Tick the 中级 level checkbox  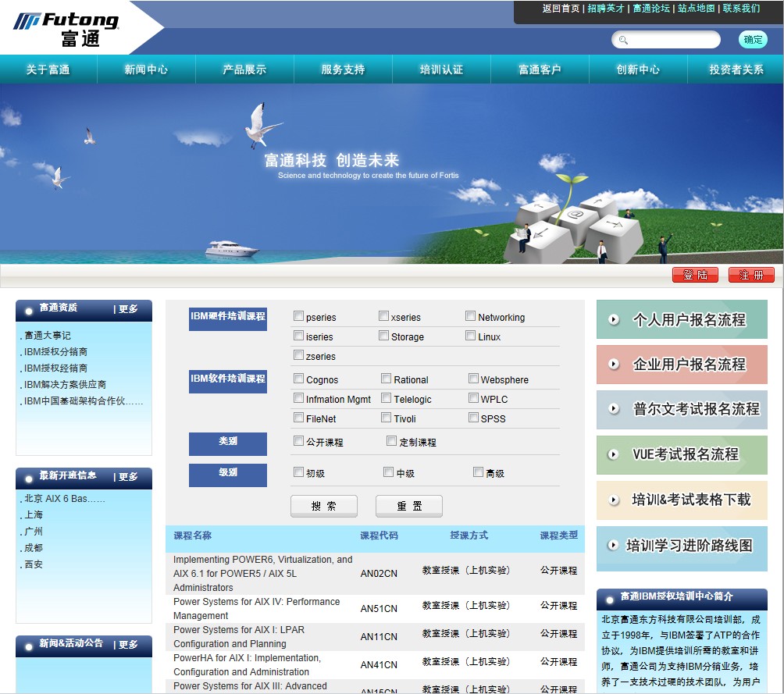coord(389,472)
